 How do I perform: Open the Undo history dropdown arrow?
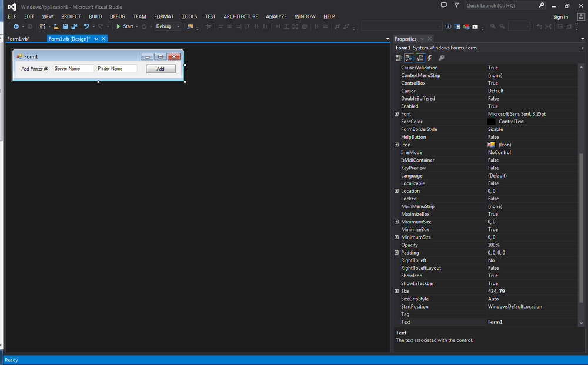tap(93, 26)
